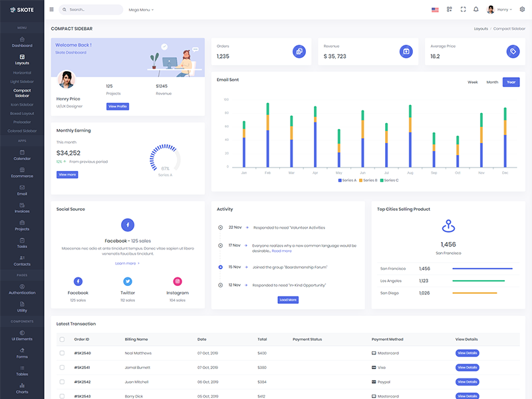Screen dimensions: 532x399
Task: Click the fullscreen toggle icon
Action: (463, 9)
